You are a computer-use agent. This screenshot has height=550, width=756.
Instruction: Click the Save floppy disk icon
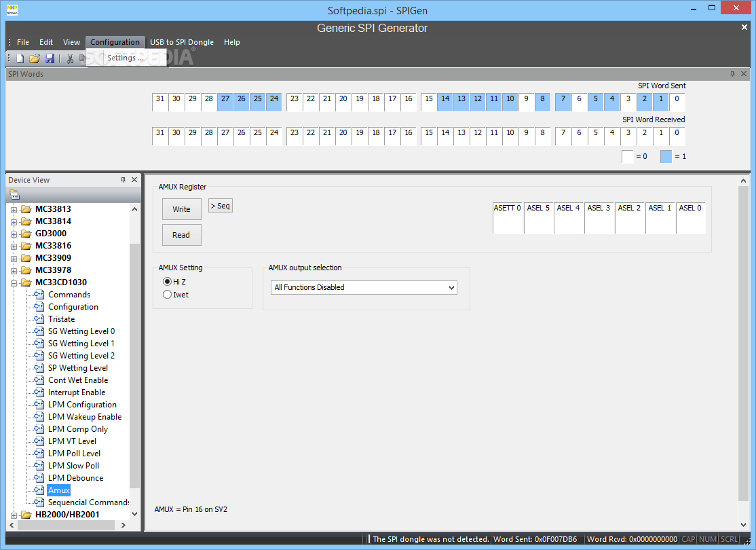(x=49, y=58)
